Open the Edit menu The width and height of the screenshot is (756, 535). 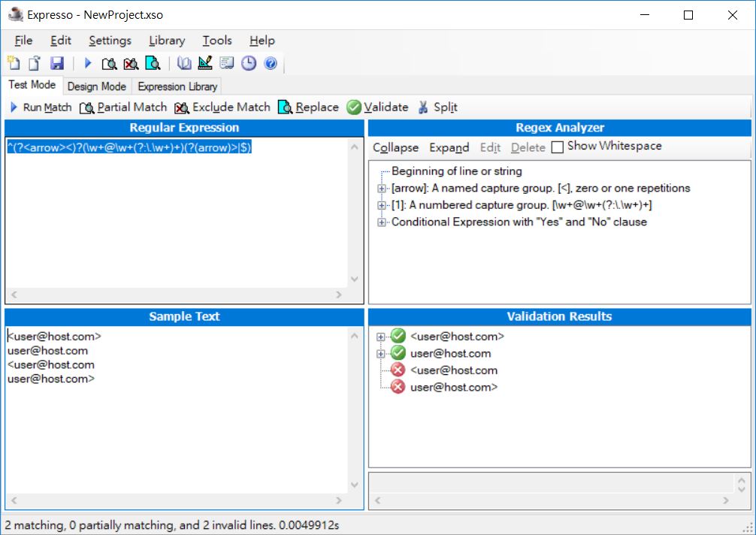pos(61,41)
